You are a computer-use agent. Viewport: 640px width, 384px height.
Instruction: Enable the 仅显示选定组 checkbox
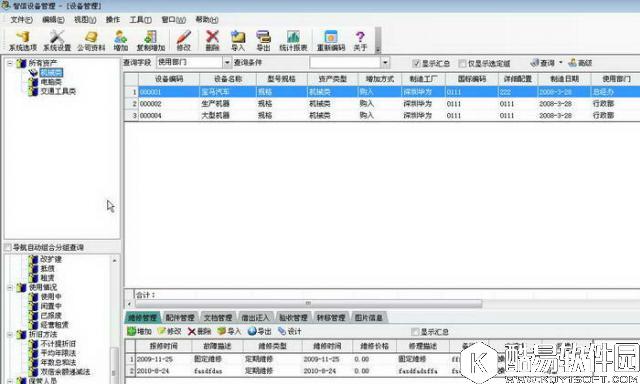[462, 63]
